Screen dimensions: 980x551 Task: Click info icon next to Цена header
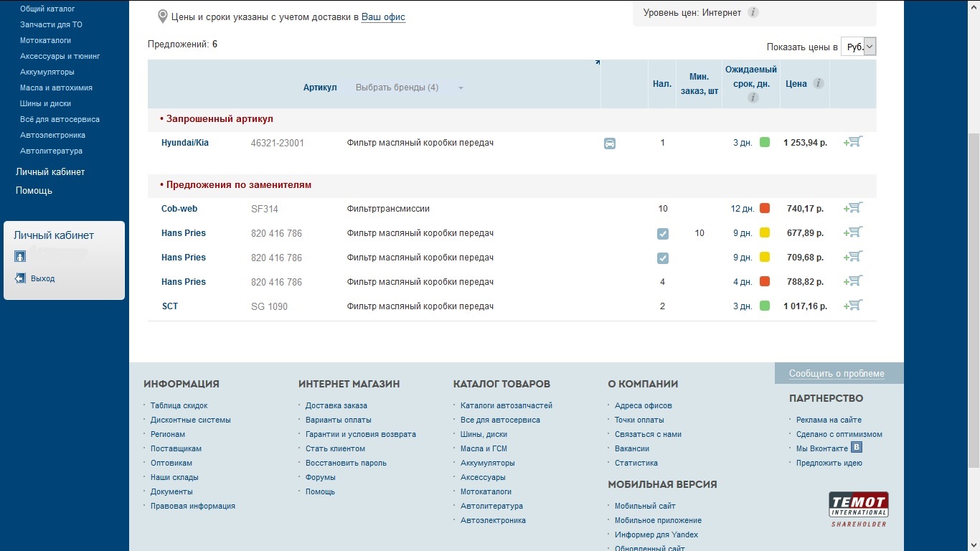(x=818, y=83)
